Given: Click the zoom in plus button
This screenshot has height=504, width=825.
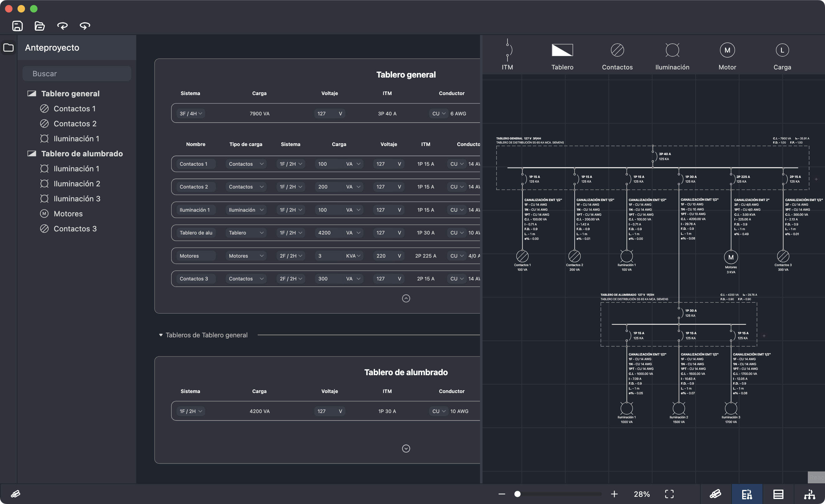Looking at the screenshot, I should click(614, 494).
